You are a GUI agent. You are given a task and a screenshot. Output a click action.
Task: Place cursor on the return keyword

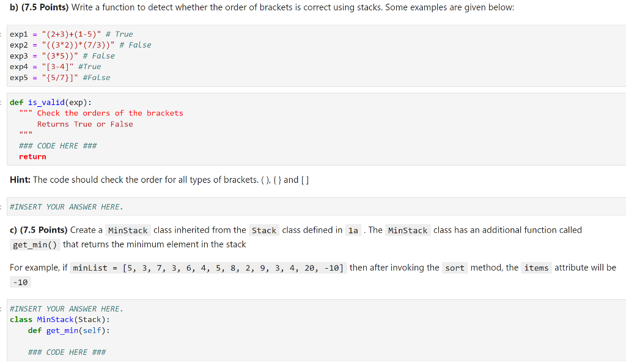pyautogui.click(x=32, y=157)
